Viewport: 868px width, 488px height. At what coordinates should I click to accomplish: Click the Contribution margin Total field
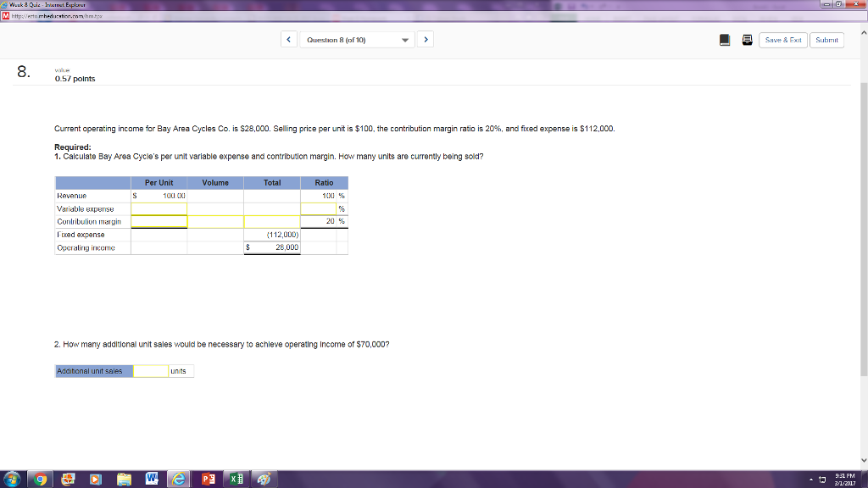tap(272, 221)
